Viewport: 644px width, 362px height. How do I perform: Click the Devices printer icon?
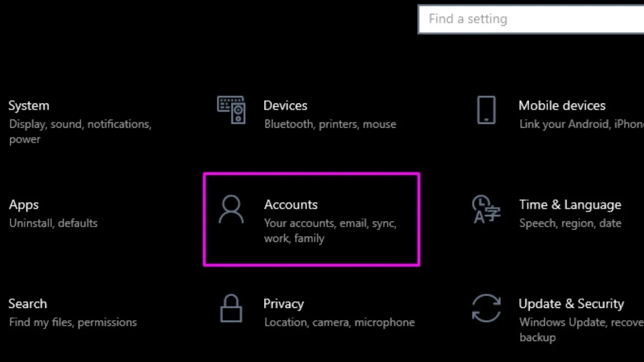pos(231,109)
